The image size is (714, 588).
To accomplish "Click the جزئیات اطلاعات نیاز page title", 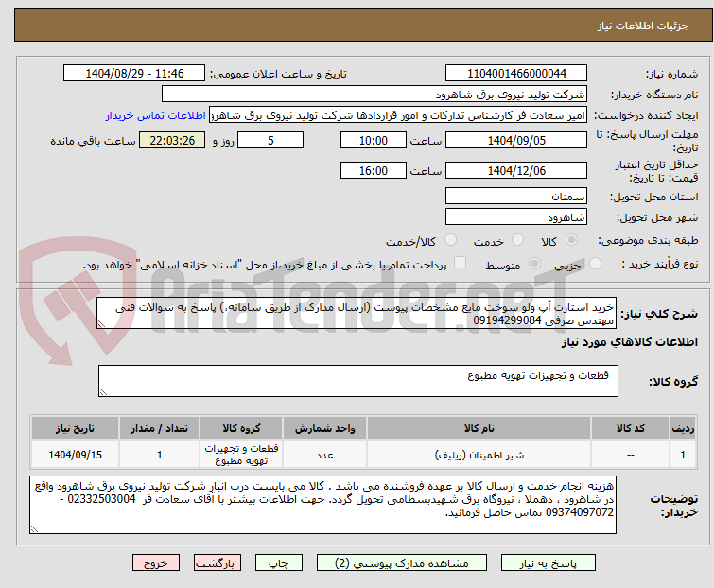I will tap(642, 26).
